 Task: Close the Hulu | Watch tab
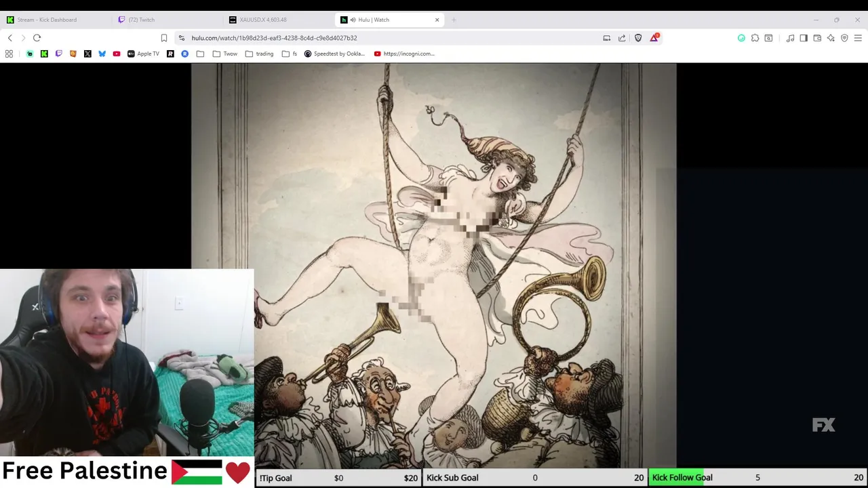[437, 20]
